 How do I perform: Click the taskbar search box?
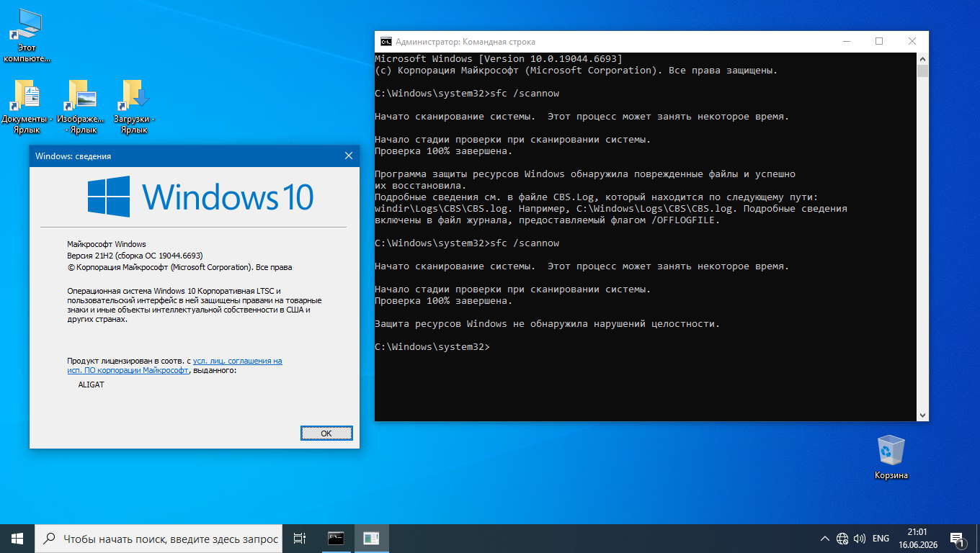click(159, 538)
